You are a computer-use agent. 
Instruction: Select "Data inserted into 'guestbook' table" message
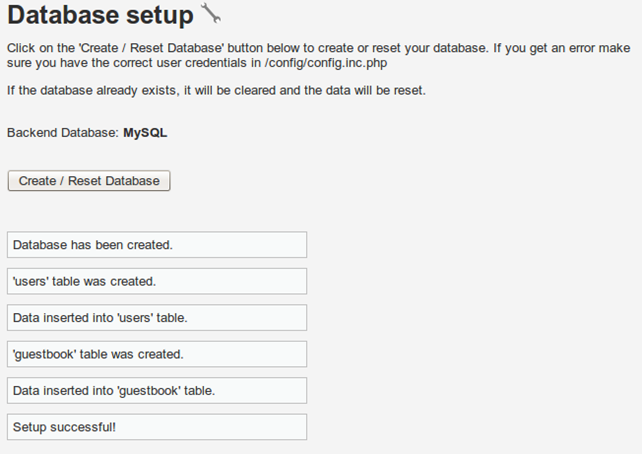113,391
